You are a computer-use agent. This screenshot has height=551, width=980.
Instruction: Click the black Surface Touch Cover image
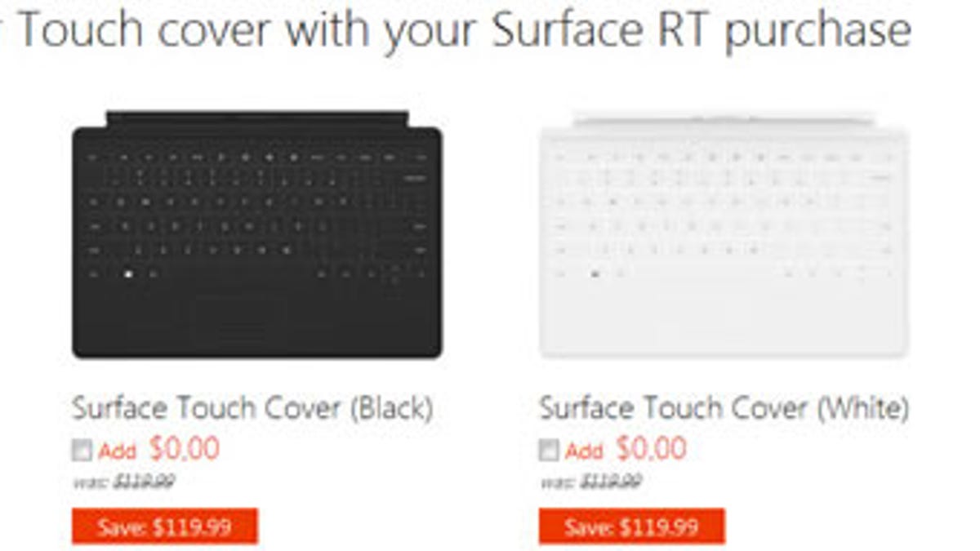click(x=256, y=237)
